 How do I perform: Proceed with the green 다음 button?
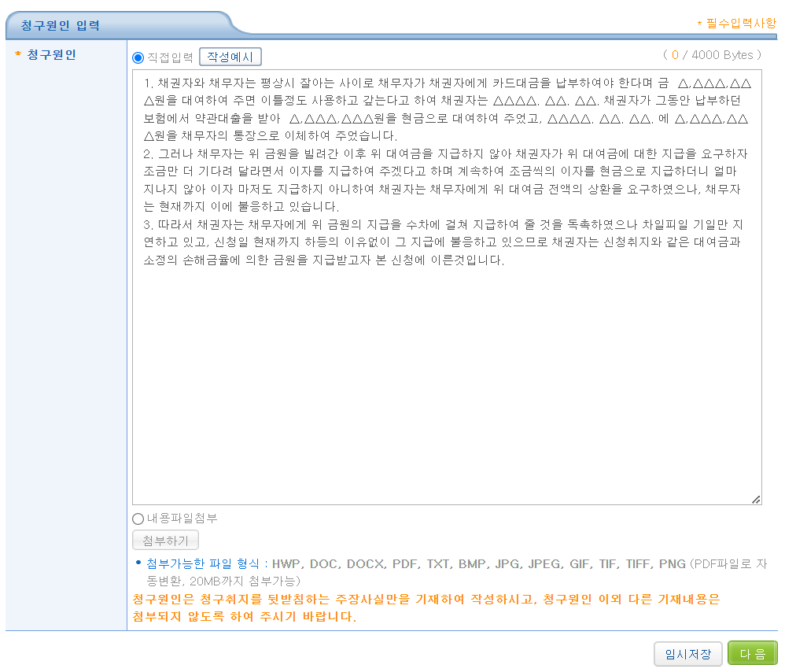pos(753,654)
